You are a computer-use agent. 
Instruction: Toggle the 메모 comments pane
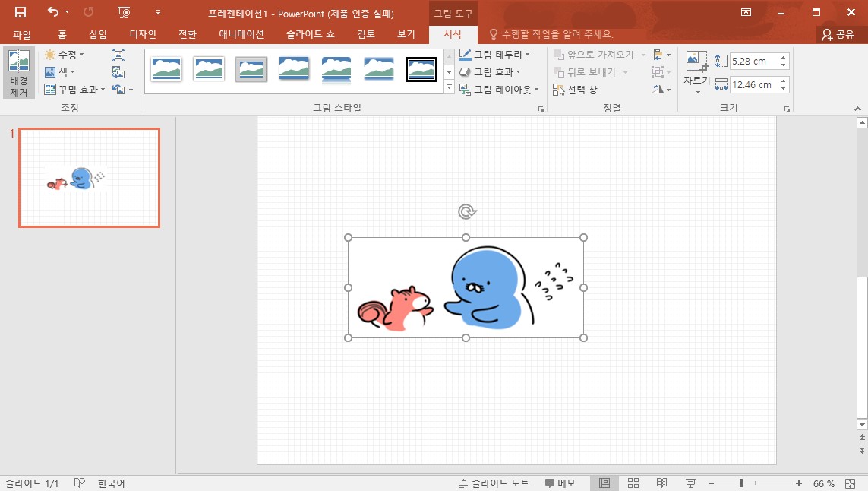click(x=560, y=483)
